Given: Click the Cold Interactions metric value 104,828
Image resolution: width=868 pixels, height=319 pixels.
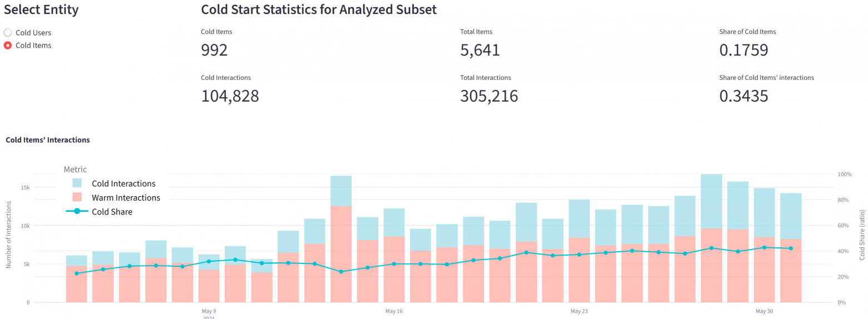Looking at the screenshot, I should tap(230, 96).
